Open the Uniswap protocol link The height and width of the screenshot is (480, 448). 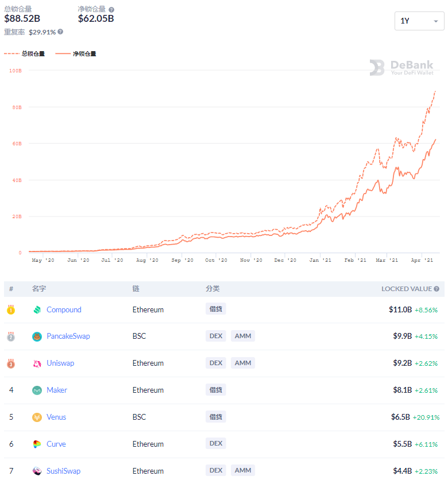tap(60, 363)
